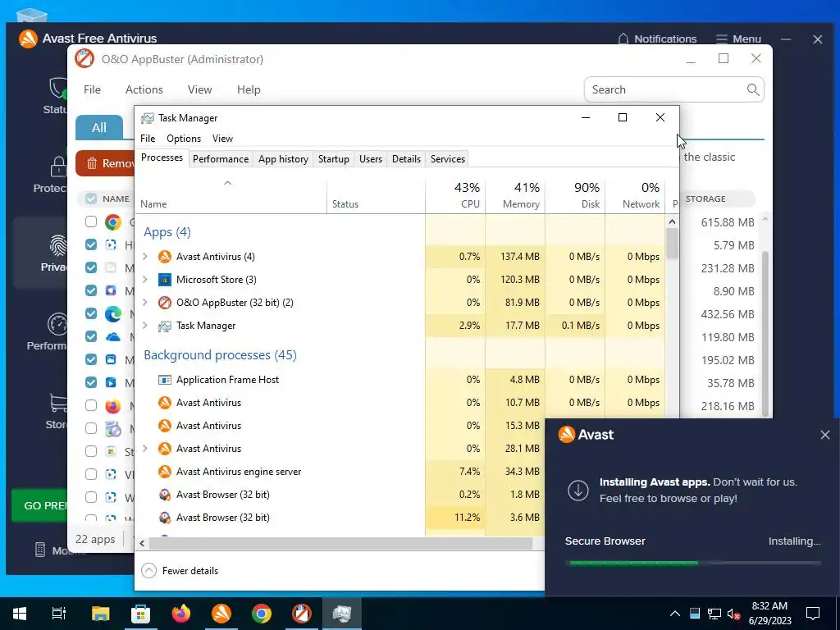Uncheck the checkbox beside the OneDrive icon
The height and width of the screenshot is (630, 840).
click(x=91, y=337)
